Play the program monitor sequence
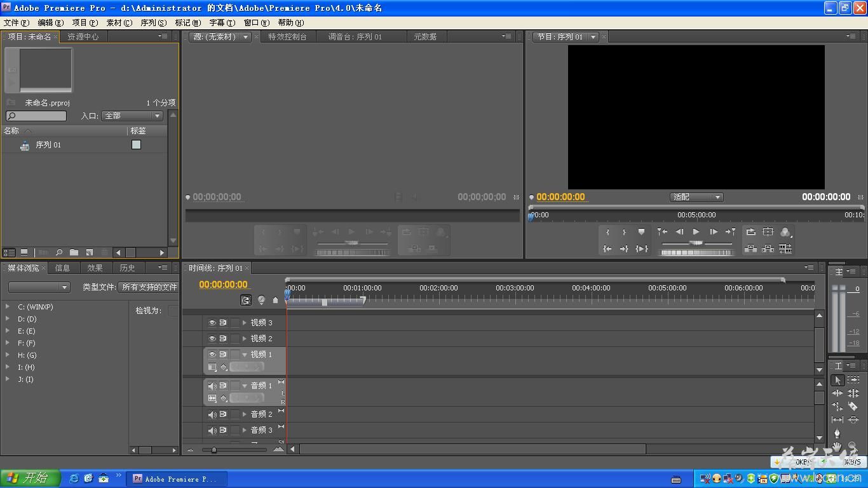Screen dimensions: 868x488 (x=696, y=232)
